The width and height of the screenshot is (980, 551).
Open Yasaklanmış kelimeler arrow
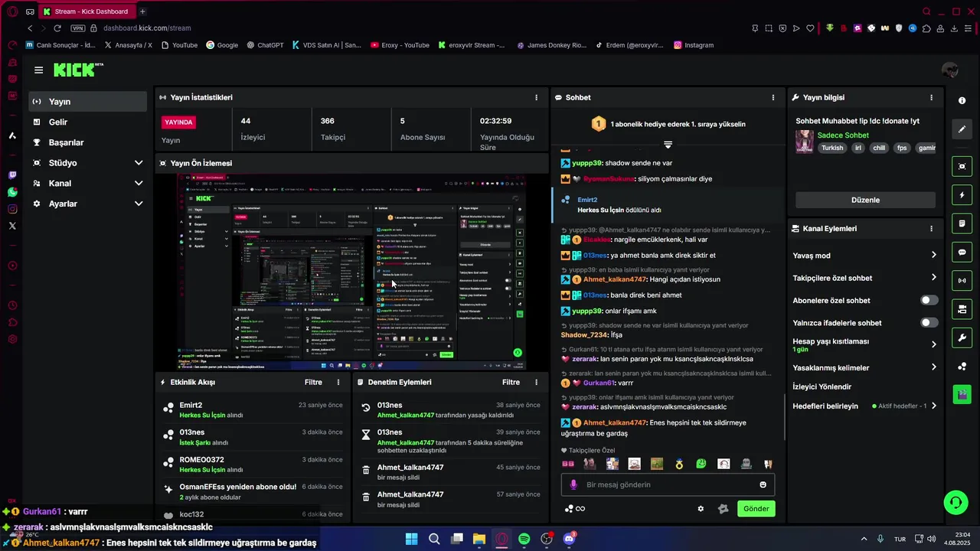[933, 367]
